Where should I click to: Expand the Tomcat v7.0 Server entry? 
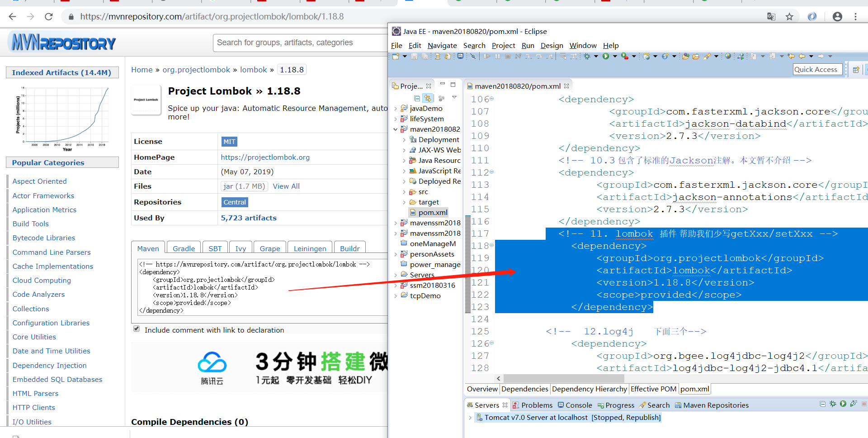tap(470, 418)
